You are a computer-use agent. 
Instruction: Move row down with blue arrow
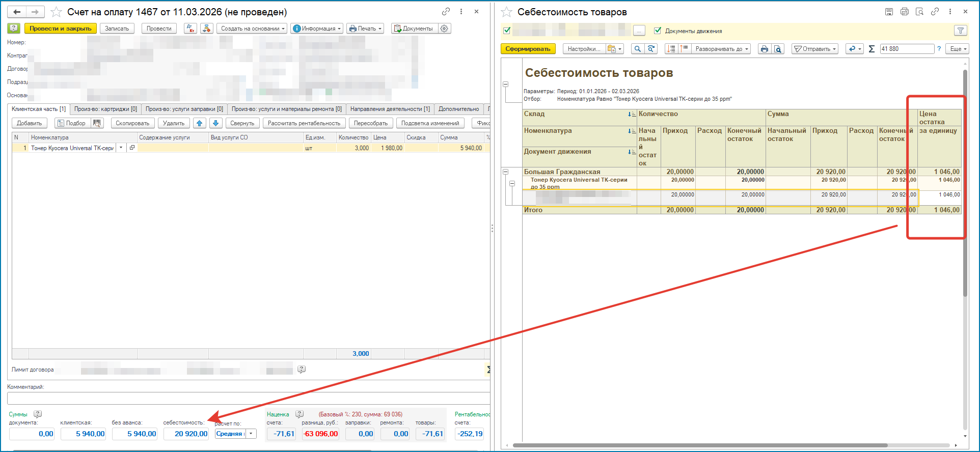tap(216, 123)
